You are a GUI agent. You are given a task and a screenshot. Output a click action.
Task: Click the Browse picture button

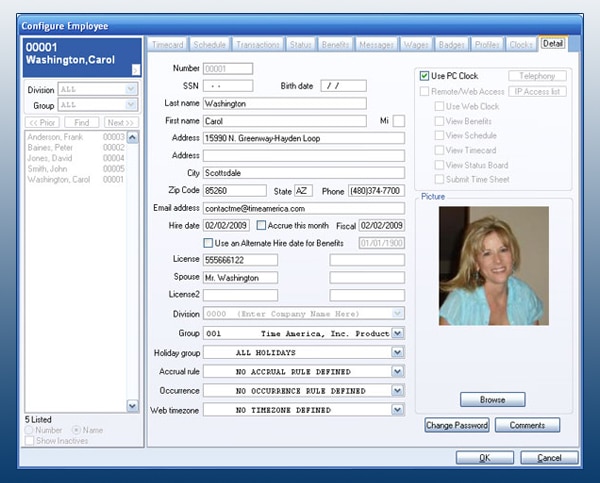[492, 400]
